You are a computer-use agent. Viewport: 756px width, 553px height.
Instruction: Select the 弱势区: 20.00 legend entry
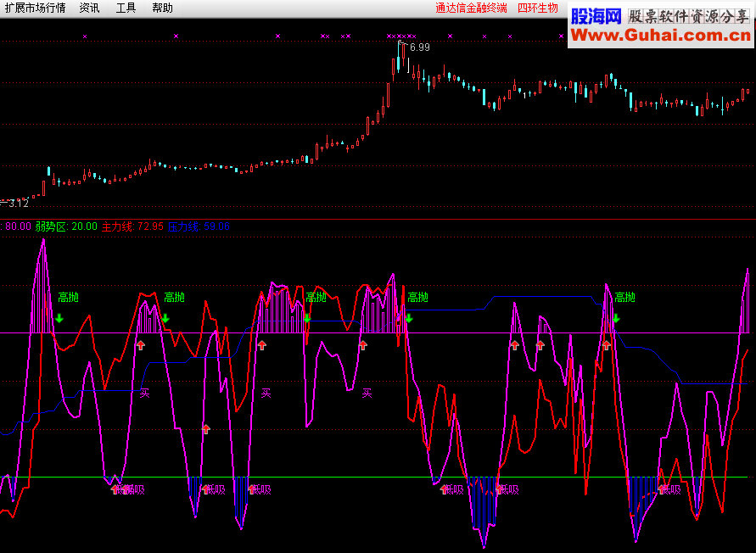[66, 226]
